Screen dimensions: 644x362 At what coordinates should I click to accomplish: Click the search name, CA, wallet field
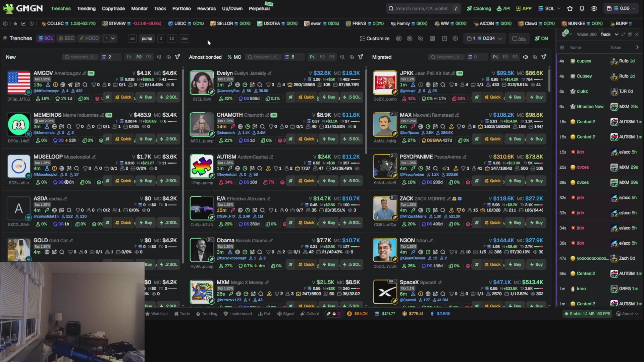(x=423, y=8)
